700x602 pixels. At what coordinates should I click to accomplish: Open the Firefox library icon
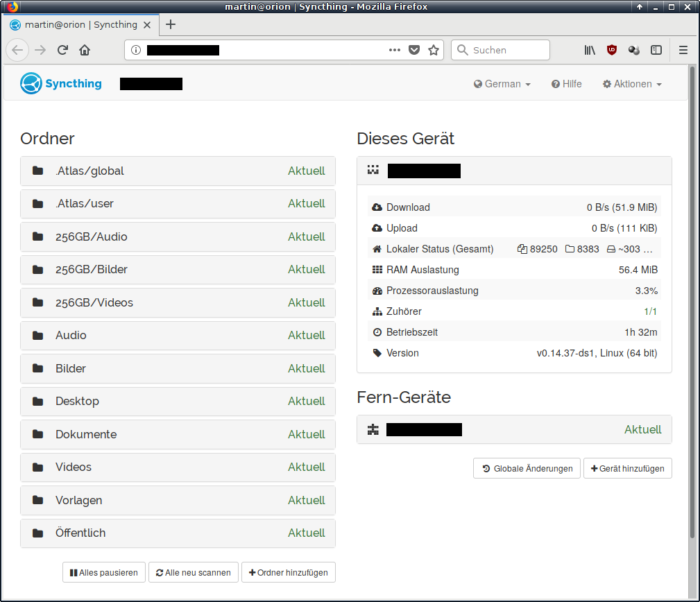(590, 50)
